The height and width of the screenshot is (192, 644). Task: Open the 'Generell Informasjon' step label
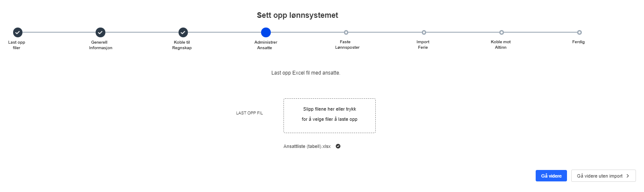pyautogui.click(x=100, y=45)
